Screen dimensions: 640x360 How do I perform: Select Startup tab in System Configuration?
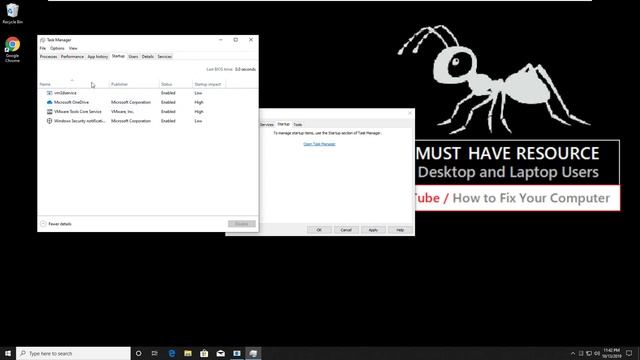pos(283,124)
